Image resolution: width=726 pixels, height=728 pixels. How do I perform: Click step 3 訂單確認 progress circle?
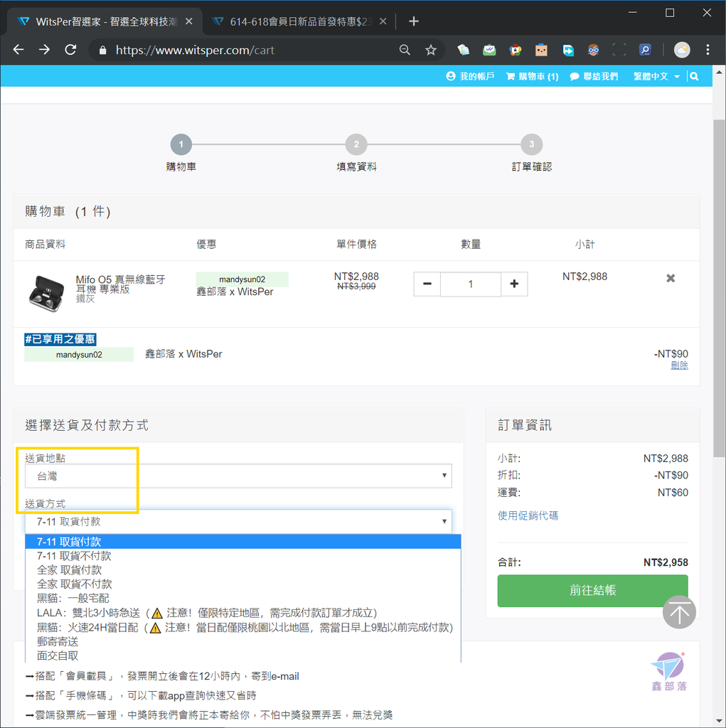(531, 144)
